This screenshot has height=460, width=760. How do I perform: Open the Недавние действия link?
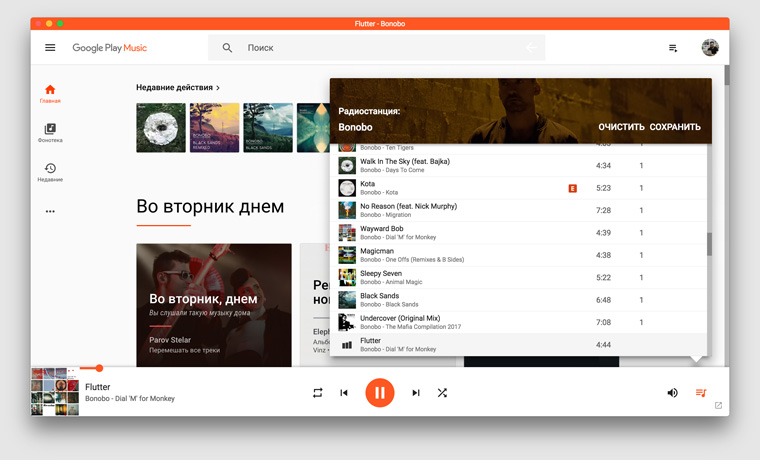(178, 88)
